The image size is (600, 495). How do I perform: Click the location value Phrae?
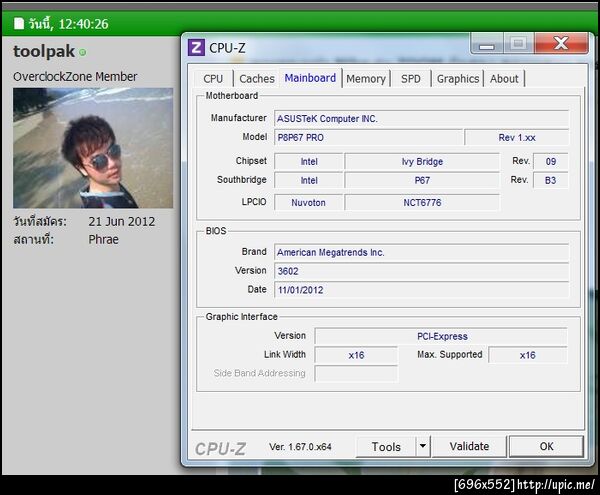pos(103,239)
